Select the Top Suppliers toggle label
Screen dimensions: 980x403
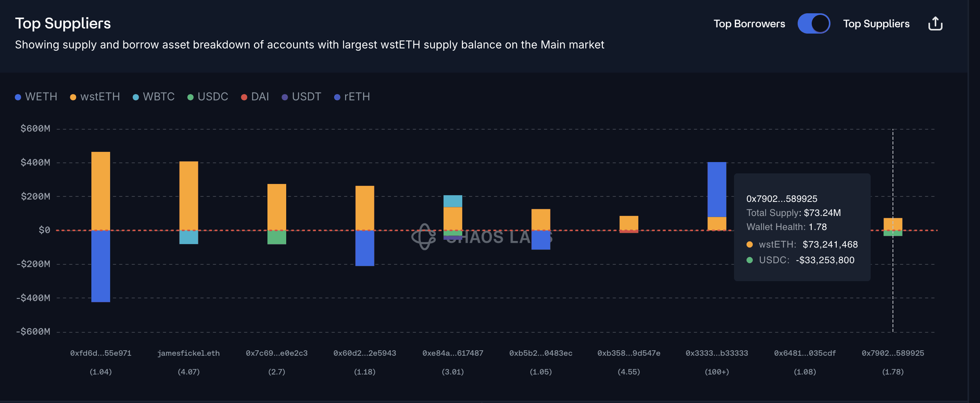pyautogui.click(x=876, y=24)
